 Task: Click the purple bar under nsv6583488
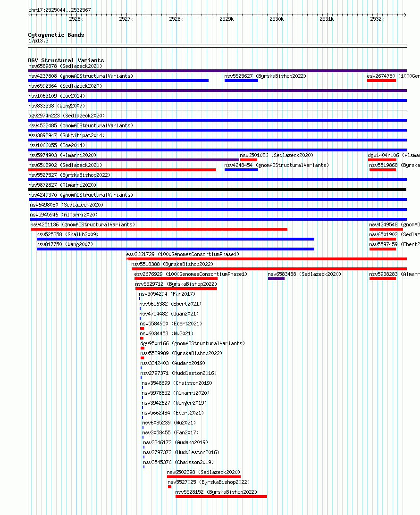[x=276, y=279]
